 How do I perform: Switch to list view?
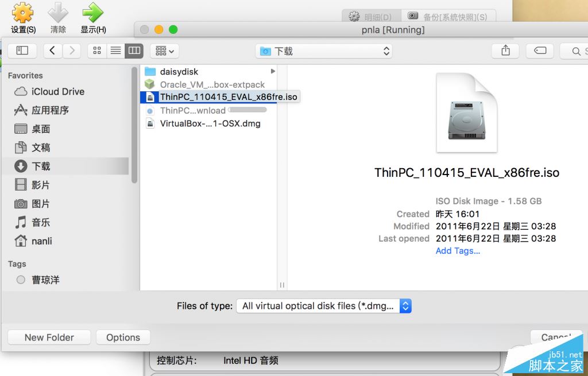(115, 51)
